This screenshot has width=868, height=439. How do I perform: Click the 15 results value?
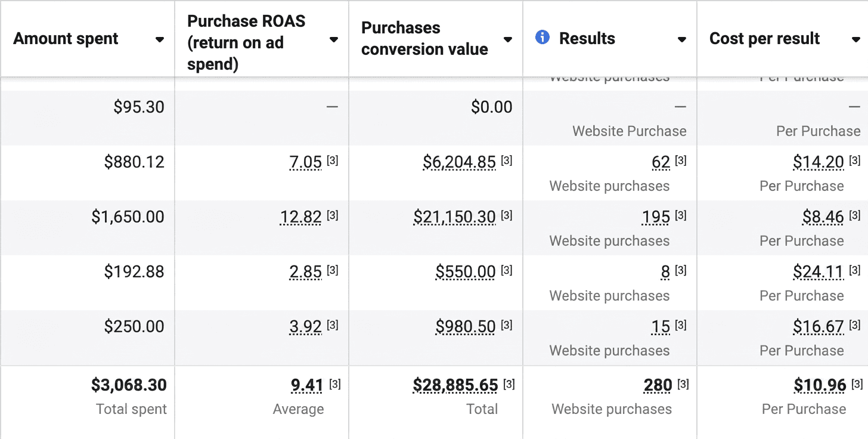pyautogui.click(x=661, y=327)
